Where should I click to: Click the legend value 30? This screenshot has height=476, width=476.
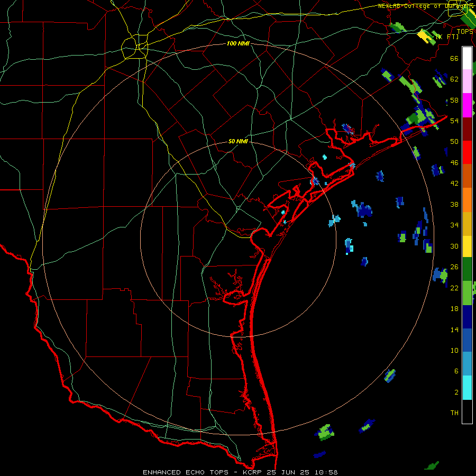[454, 246]
